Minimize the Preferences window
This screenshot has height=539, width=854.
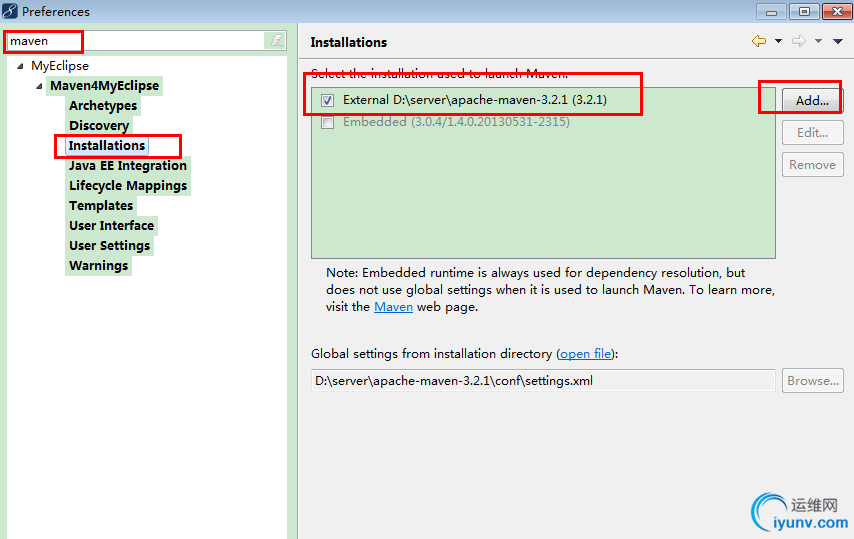point(771,11)
